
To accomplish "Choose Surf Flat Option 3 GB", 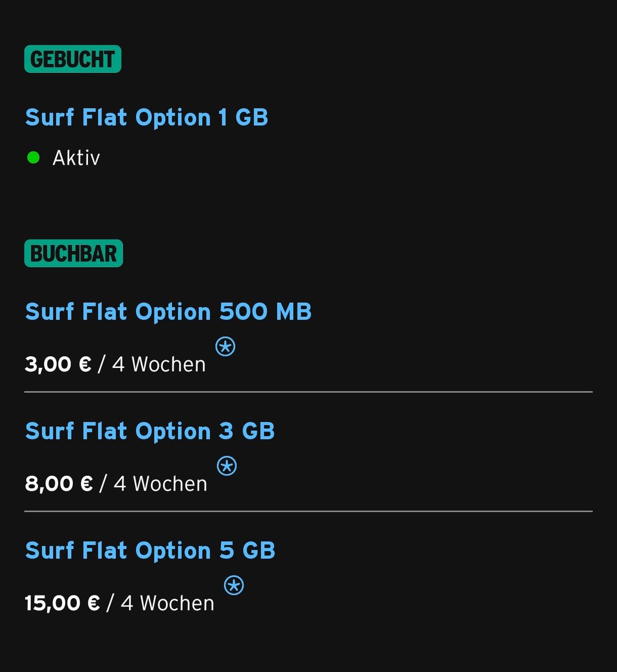I will click(x=150, y=431).
